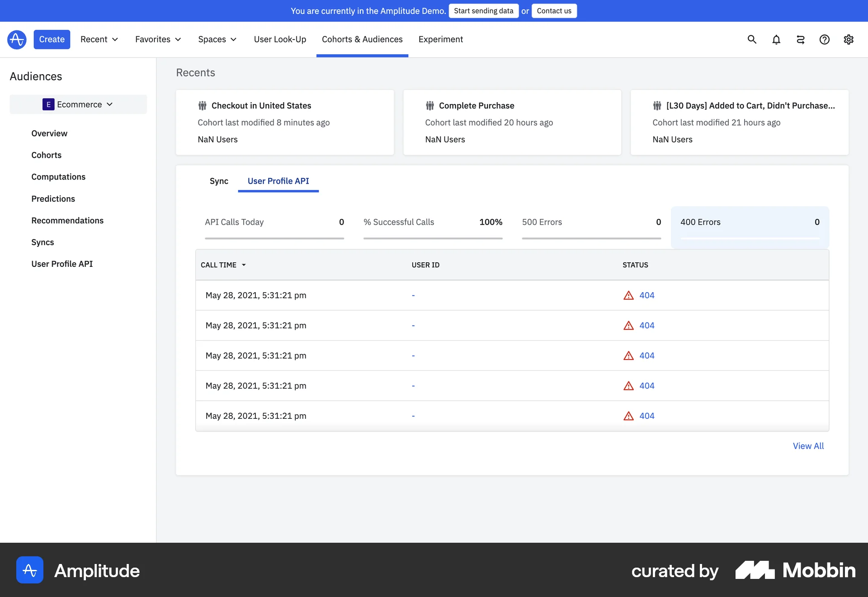
Task: Click cohort icon on L30 Days Added to Cart card
Action: pos(657,106)
